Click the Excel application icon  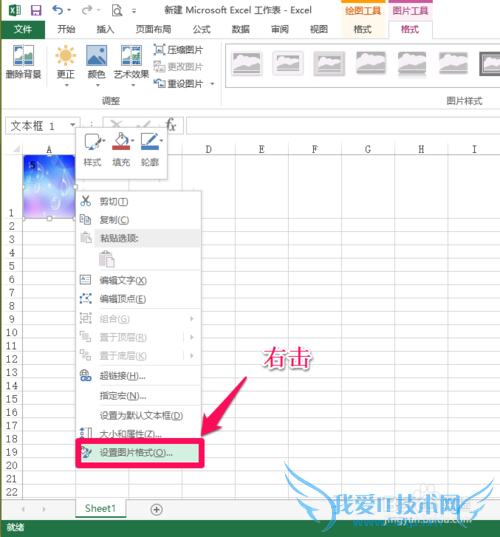coord(14,10)
